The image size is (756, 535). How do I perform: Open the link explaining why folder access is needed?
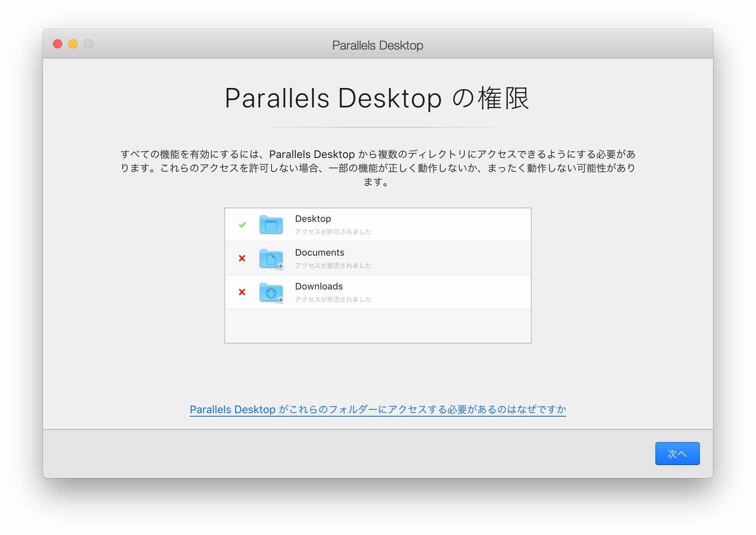378,410
